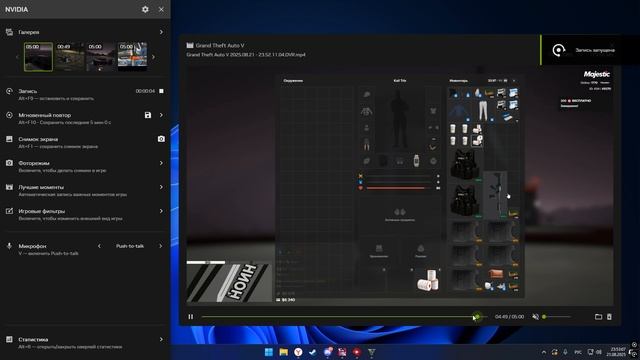Select the first gallery clip thumbnail

38,57
